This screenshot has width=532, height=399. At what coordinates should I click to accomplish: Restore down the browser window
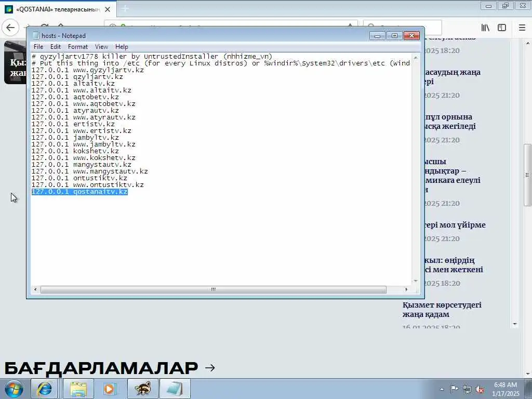coord(506,5)
